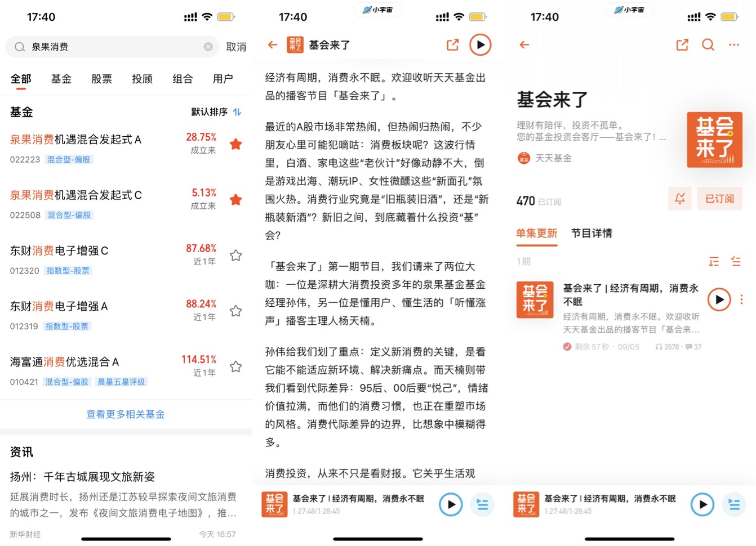The width and height of the screenshot is (756, 546).
Task: Open the 默认排序 sort dropdown
Action: [x=216, y=112]
